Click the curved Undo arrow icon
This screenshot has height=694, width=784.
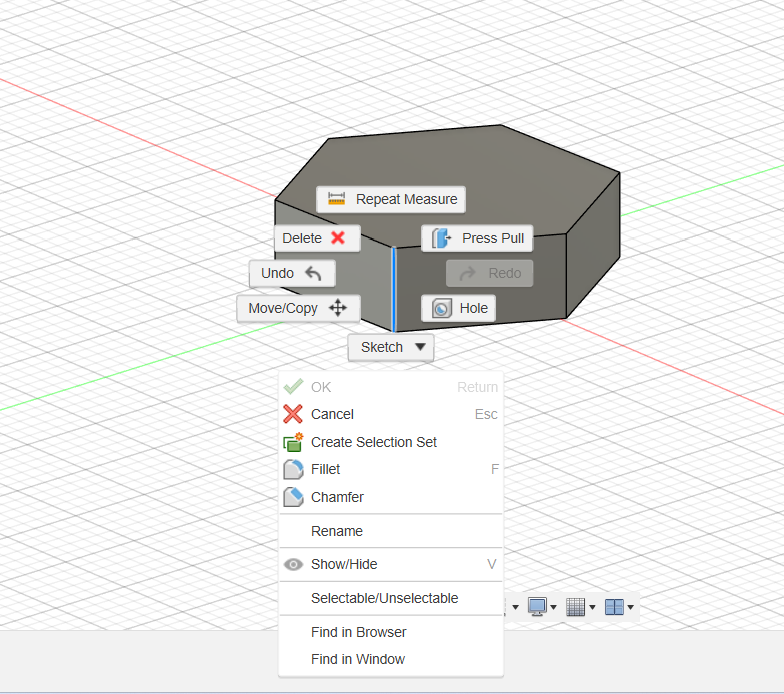tap(313, 273)
